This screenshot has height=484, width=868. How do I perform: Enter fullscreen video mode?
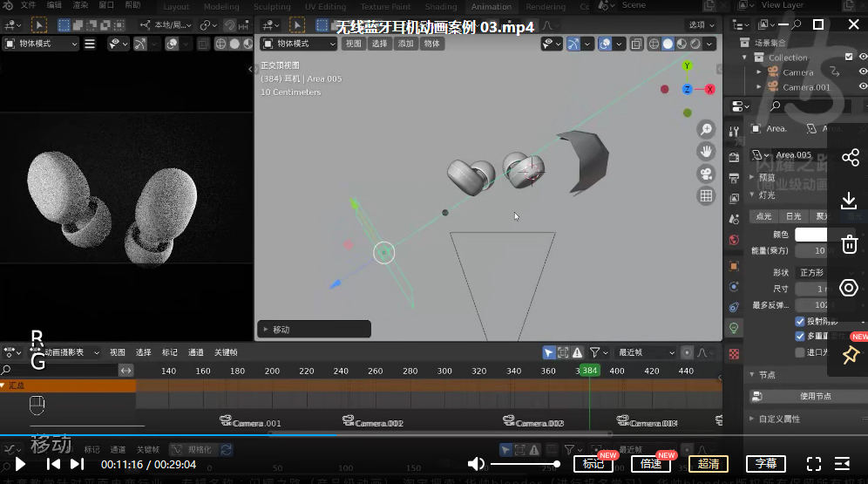813,464
